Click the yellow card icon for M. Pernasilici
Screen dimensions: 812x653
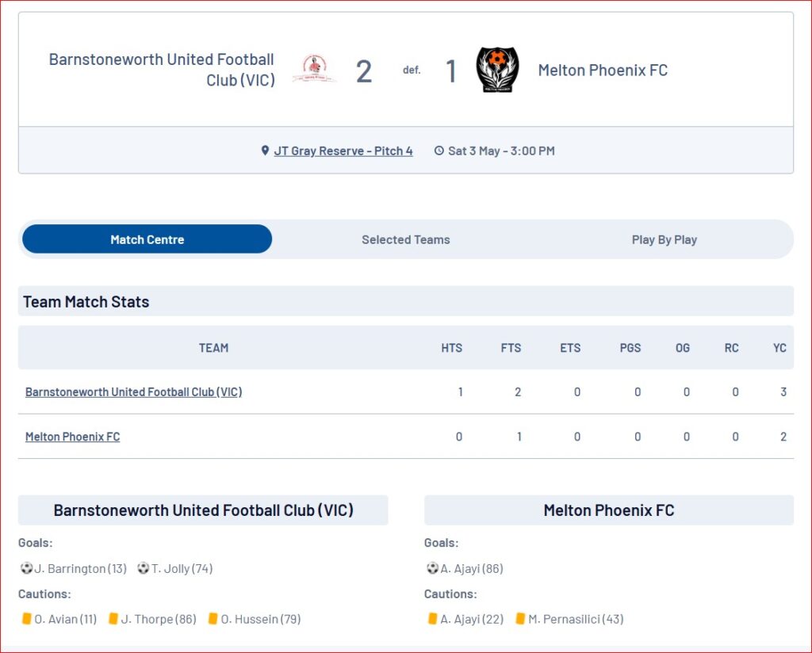[520, 618]
